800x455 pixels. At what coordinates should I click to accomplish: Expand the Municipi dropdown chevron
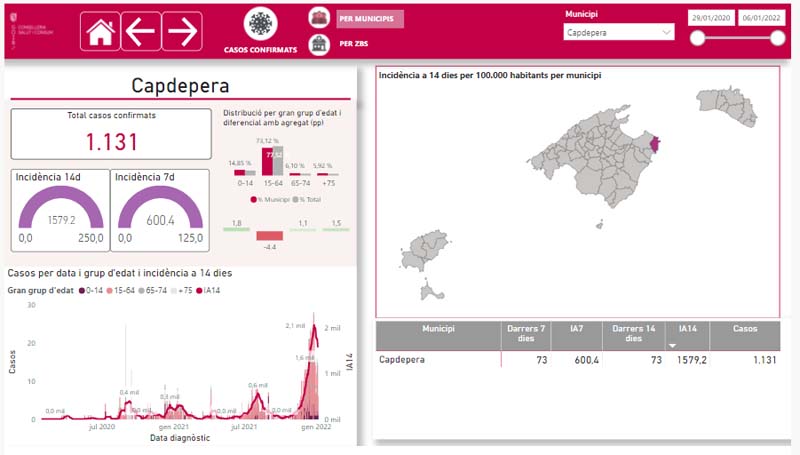pyautogui.click(x=666, y=32)
